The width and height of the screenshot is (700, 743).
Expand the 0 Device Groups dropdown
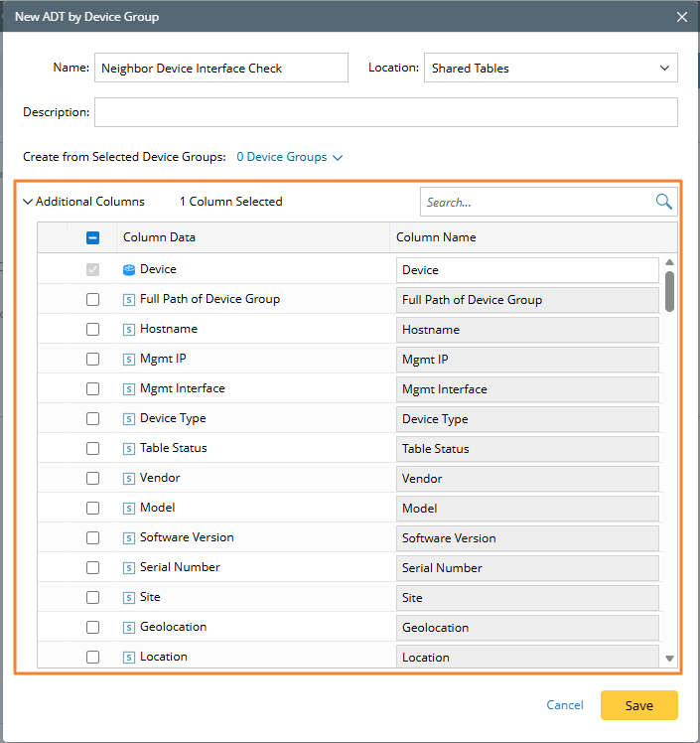(289, 157)
